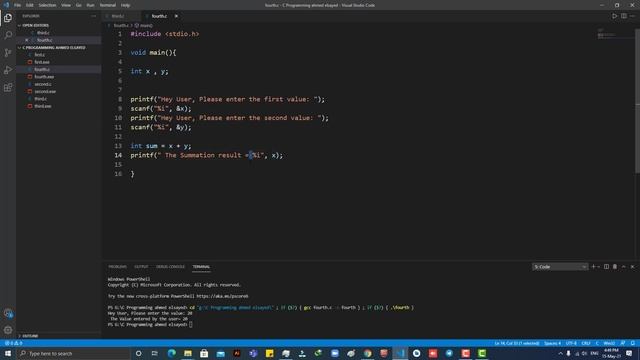Screen dimensions: 640x360
Task: Click the Run Code play icon in editor toolbar
Action: [614, 16]
